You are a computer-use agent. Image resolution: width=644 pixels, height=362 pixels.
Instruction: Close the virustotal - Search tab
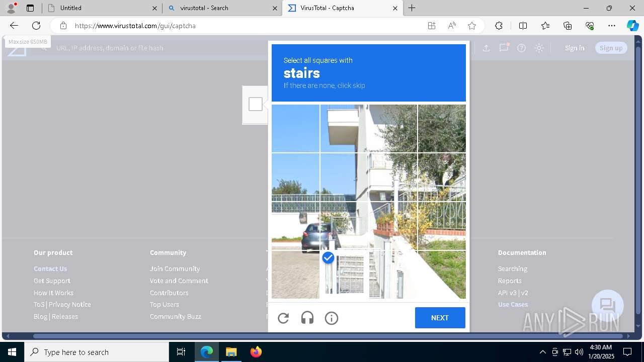pos(275,8)
